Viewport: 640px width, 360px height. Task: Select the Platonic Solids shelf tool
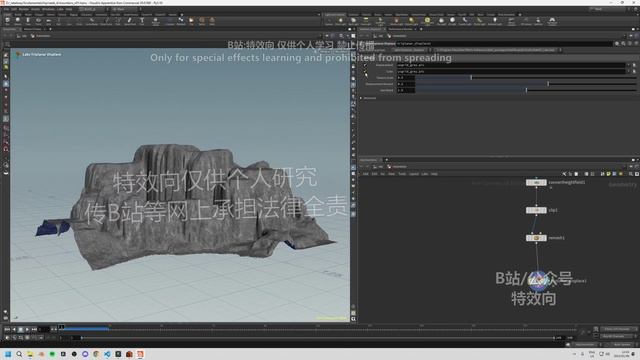[156, 21]
